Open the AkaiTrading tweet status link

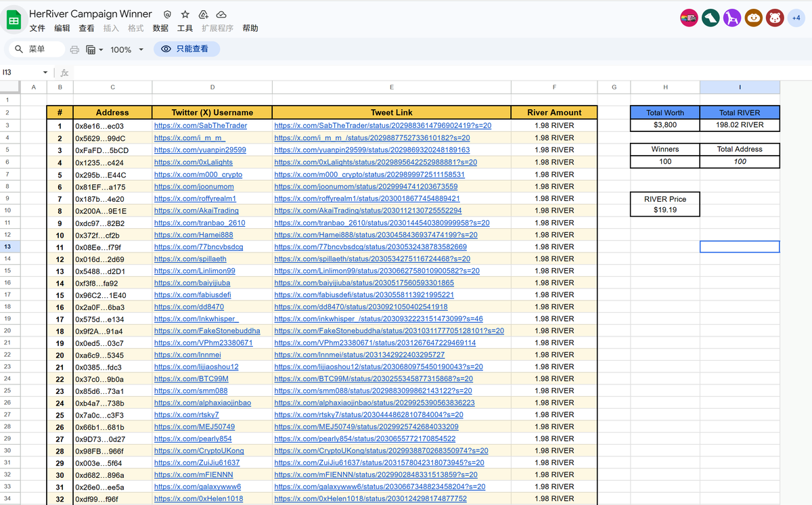[x=367, y=211]
